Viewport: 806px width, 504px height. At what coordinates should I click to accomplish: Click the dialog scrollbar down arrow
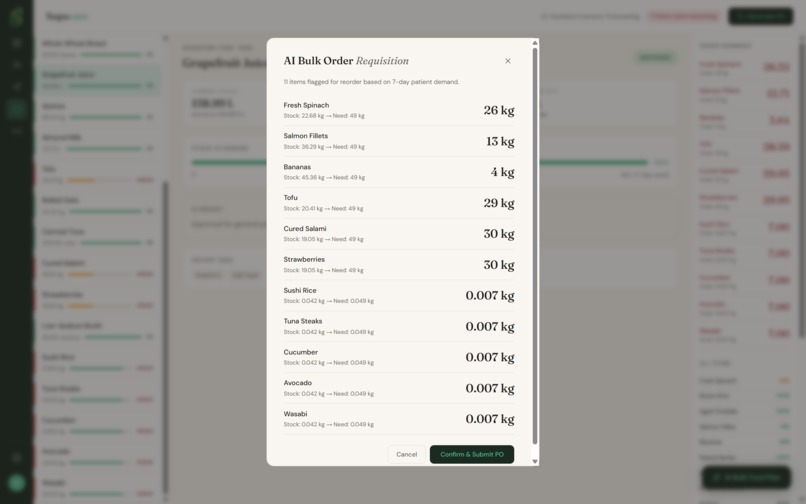pos(535,461)
